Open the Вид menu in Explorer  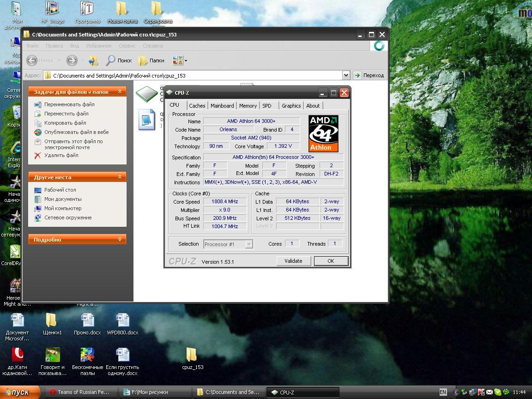pos(75,46)
